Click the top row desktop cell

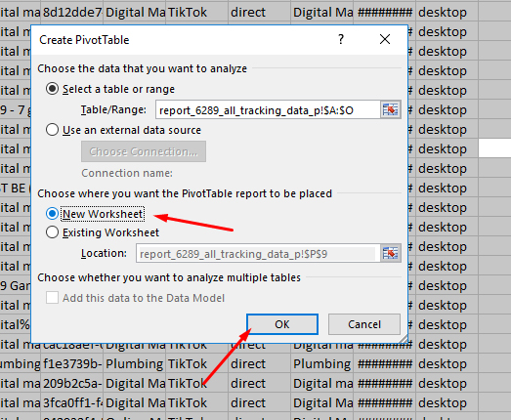[x=447, y=13]
